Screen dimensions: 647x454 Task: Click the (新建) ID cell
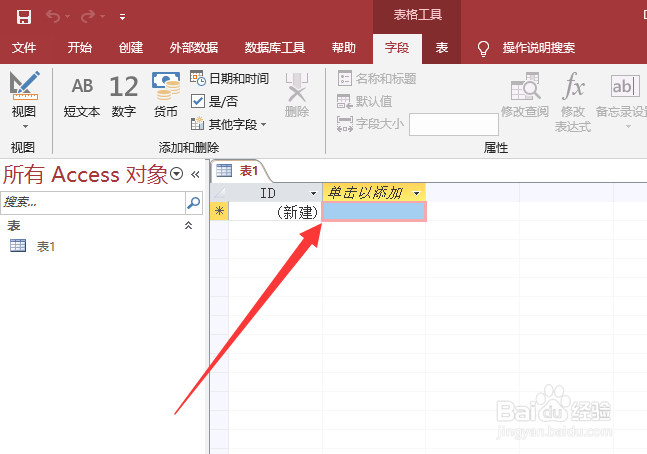click(x=275, y=211)
